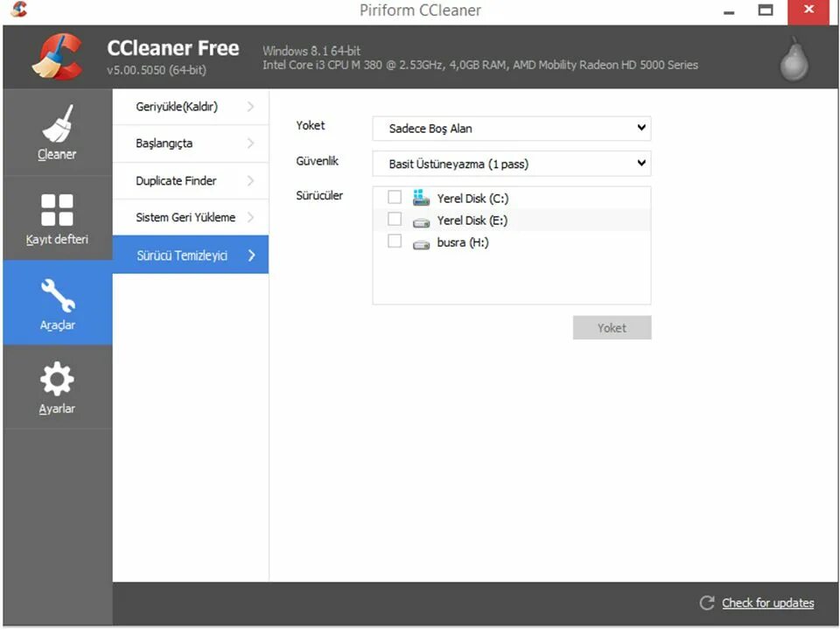840x630 pixels.
Task: Click the Cleaner sidebar label
Action: [57, 154]
